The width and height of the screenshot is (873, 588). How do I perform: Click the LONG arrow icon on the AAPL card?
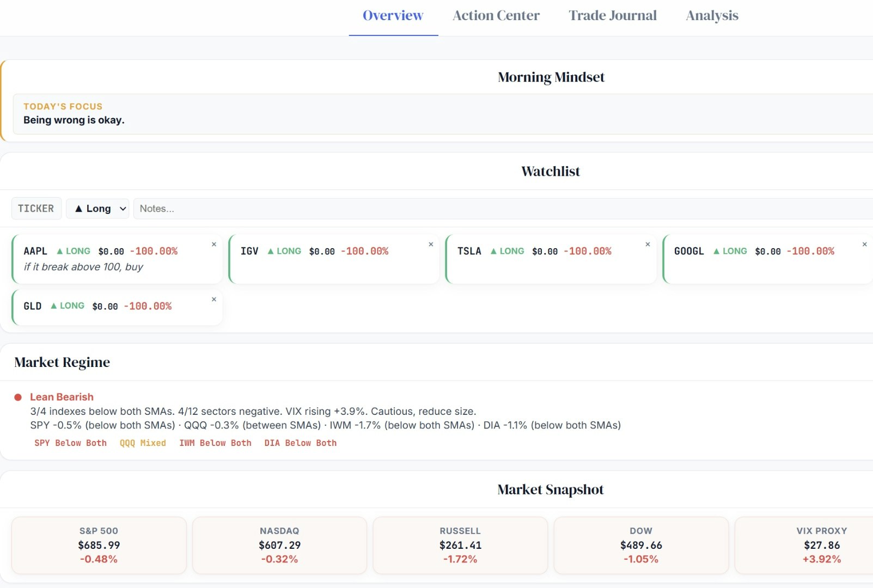pyautogui.click(x=59, y=251)
